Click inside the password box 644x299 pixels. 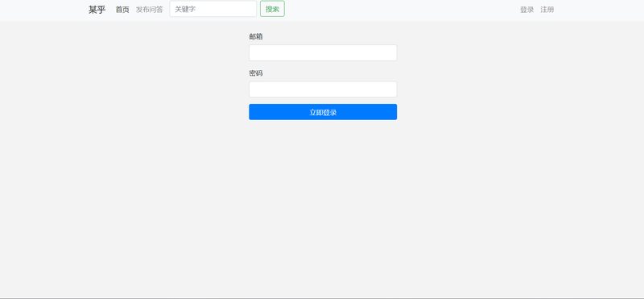(323, 89)
